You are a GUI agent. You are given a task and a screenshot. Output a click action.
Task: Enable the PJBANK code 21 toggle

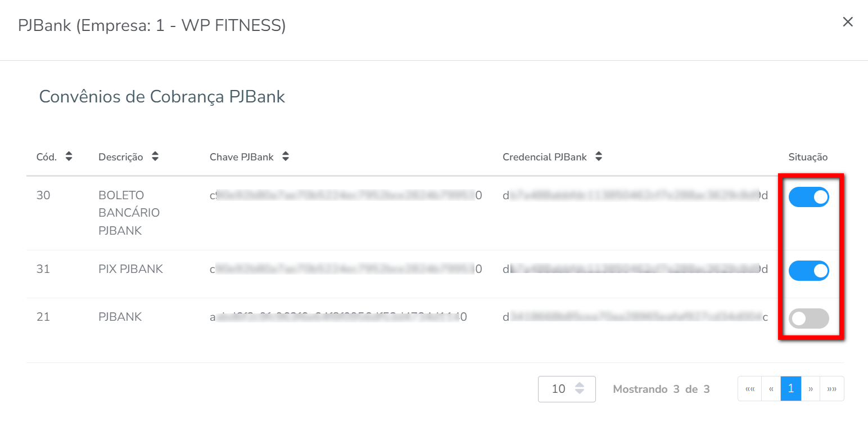coord(808,319)
